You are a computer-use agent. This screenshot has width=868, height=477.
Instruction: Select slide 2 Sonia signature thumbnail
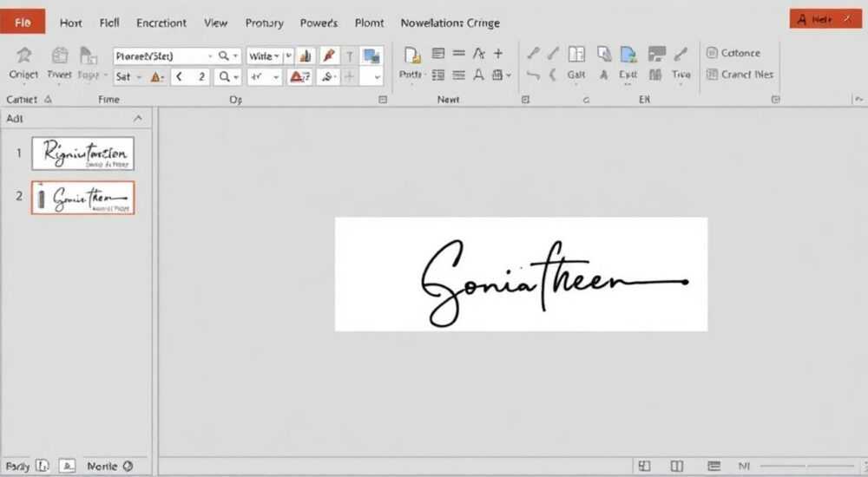click(x=83, y=198)
